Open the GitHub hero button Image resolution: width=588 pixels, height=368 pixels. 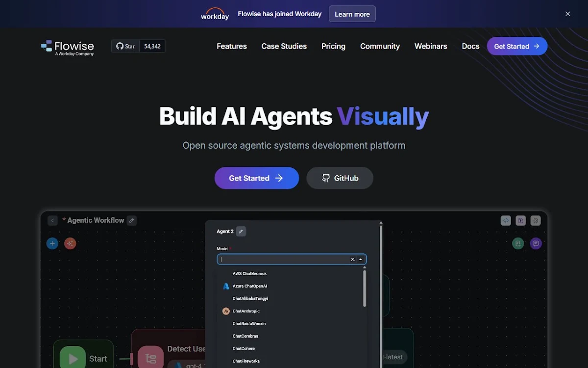click(x=340, y=178)
